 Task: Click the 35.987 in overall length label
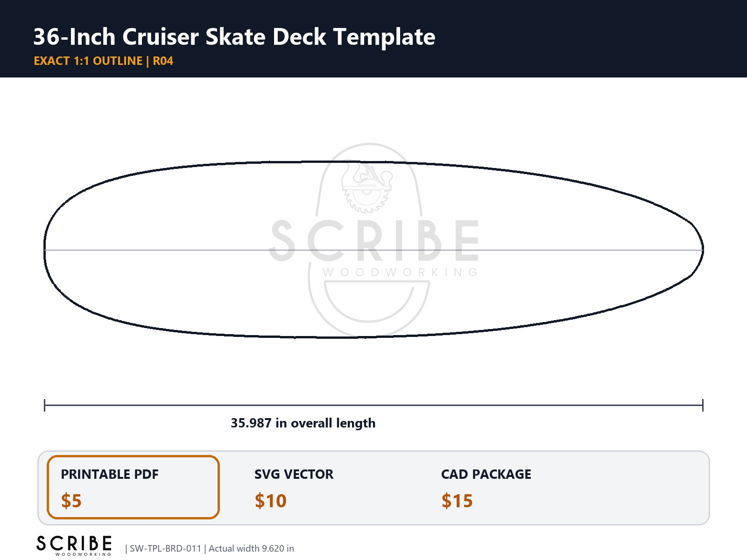coord(303,423)
